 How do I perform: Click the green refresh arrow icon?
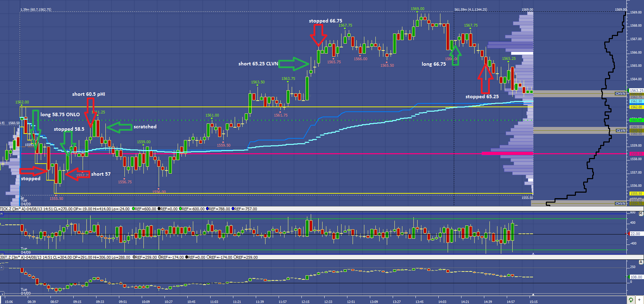pyautogui.click(x=631, y=300)
